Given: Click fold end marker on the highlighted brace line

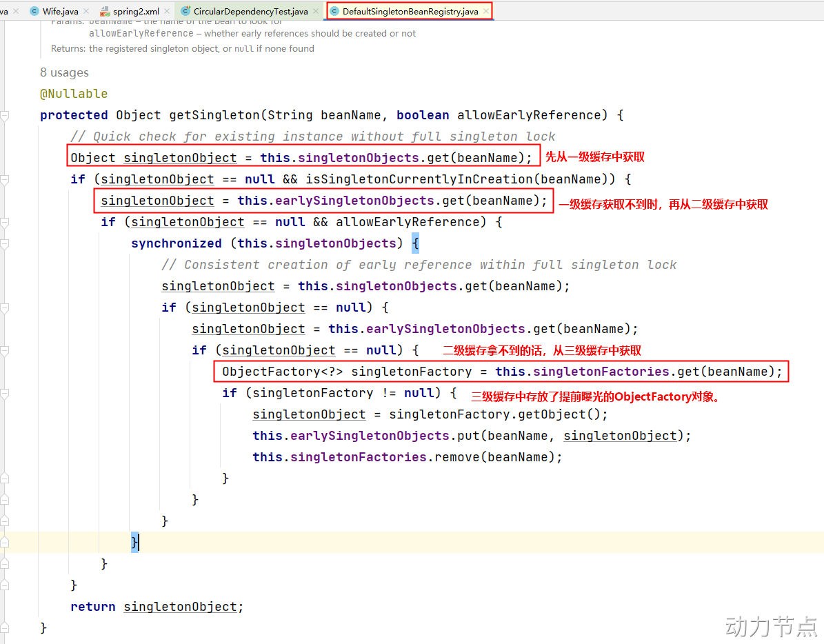Looking at the screenshot, I should pos(5,542).
